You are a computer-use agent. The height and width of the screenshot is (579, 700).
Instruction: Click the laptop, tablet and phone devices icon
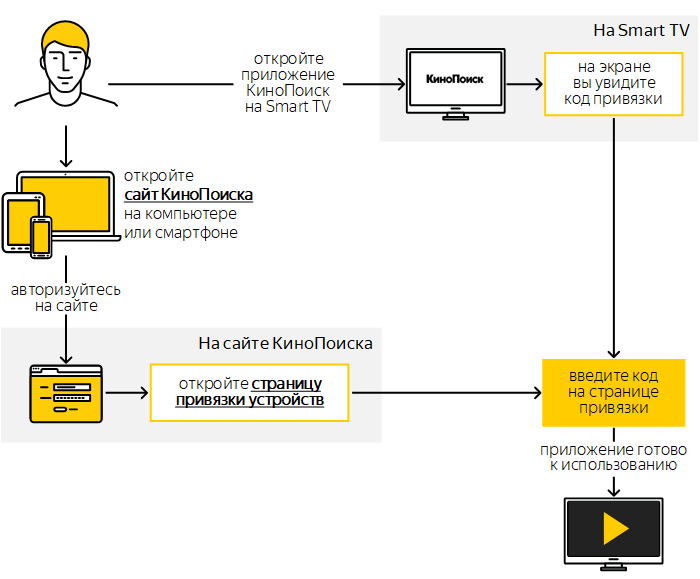tap(61, 215)
